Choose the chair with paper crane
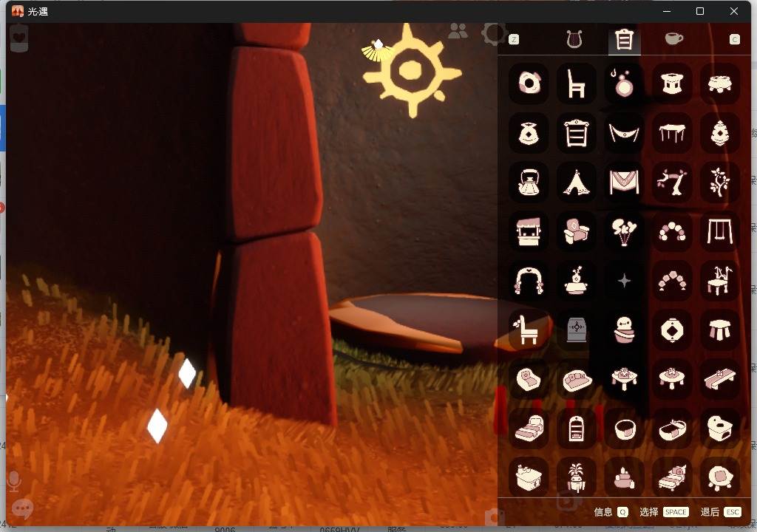Image resolution: width=757 pixels, height=532 pixels. coord(719,281)
